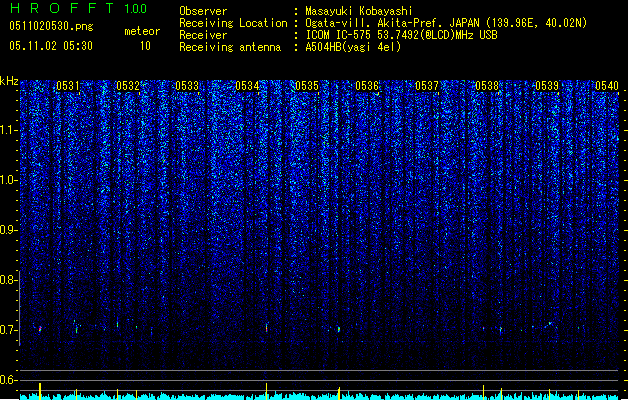Click the 0540 time marker
Screen dimensions: 629x400
[x=607, y=86]
